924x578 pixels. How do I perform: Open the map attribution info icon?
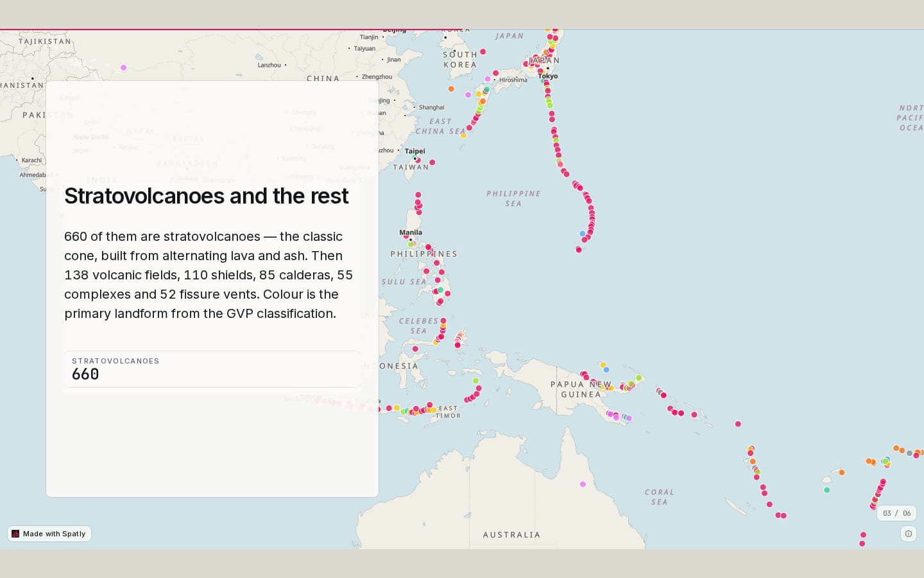908,534
